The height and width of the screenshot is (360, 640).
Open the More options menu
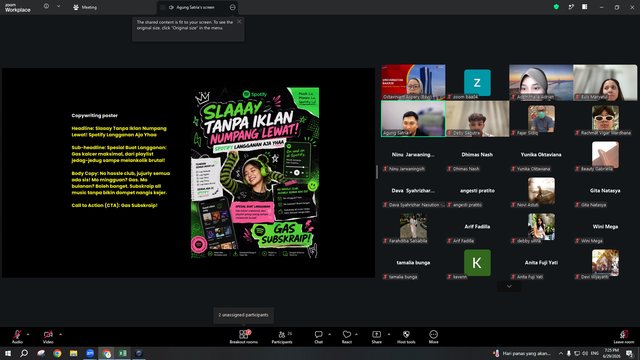click(433, 337)
